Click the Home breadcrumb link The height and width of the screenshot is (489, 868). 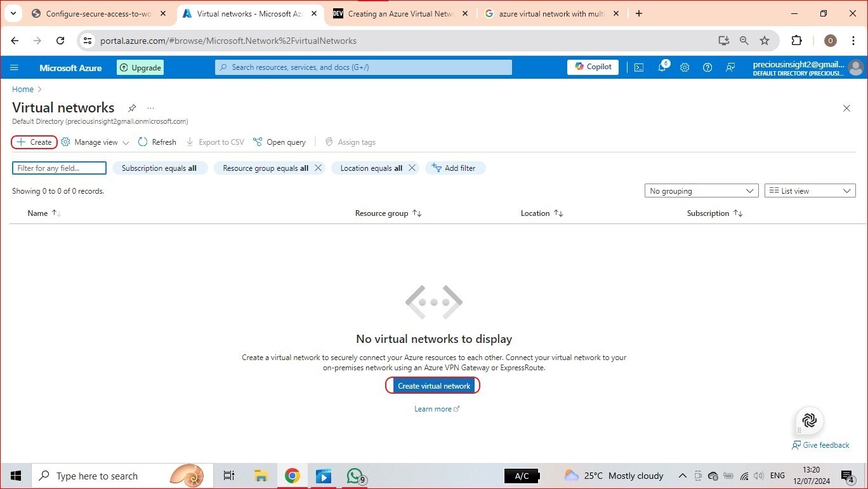23,90
